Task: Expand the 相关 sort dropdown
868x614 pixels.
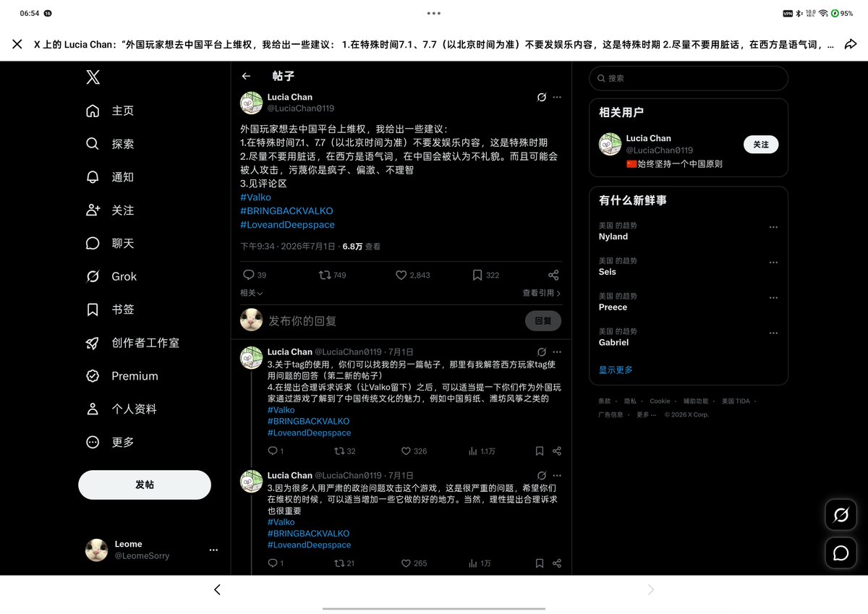Action: pyautogui.click(x=251, y=293)
